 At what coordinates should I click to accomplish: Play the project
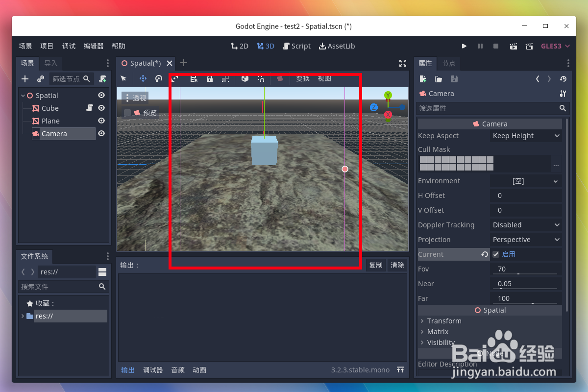(464, 46)
